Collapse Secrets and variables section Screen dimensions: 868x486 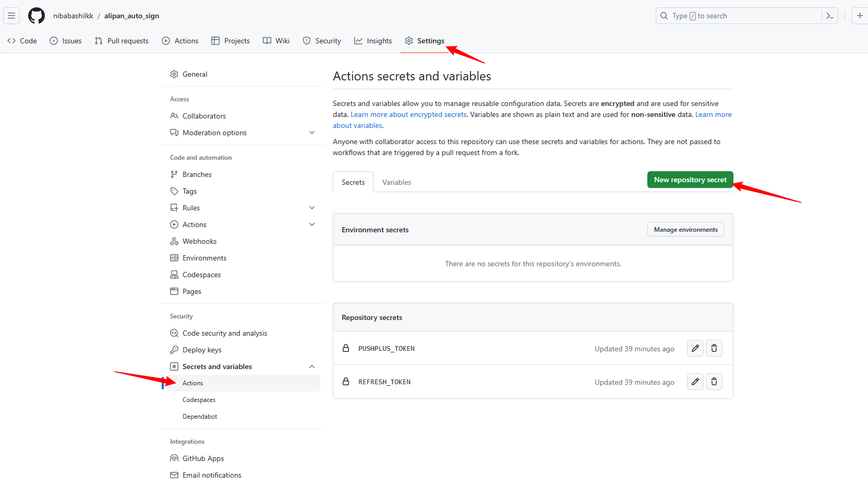(312, 366)
